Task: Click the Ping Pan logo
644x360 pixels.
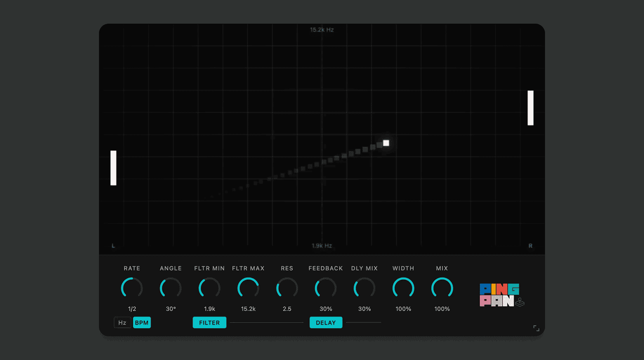Action: (x=502, y=295)
